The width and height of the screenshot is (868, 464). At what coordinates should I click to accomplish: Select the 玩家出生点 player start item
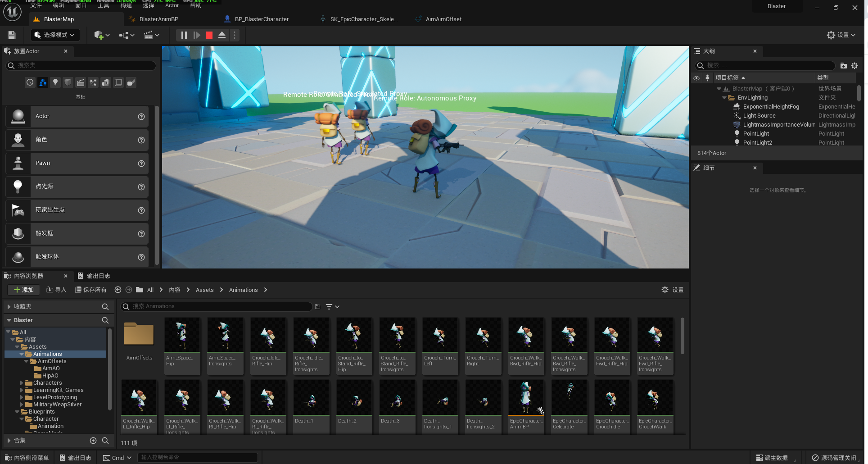[77, 210]
